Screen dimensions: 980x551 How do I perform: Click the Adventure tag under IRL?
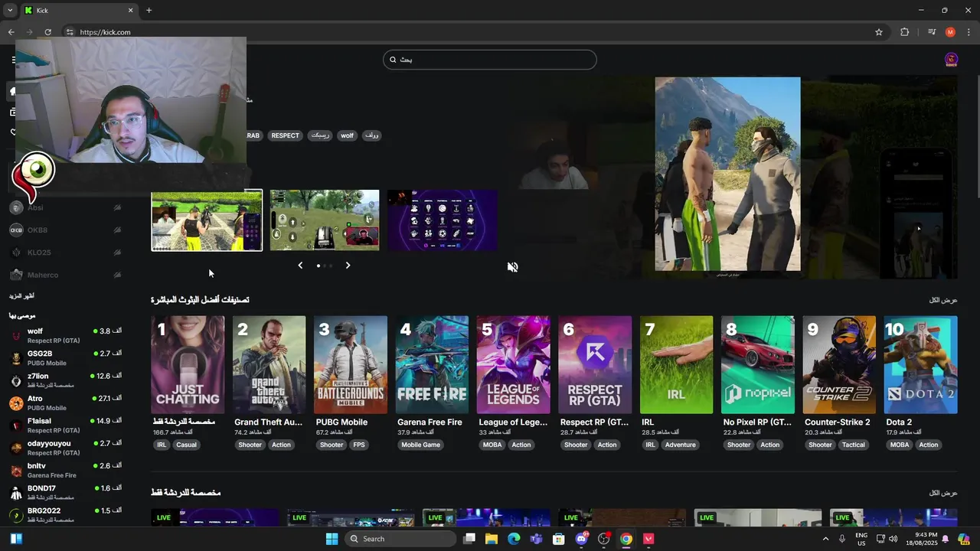pos(680,445)
